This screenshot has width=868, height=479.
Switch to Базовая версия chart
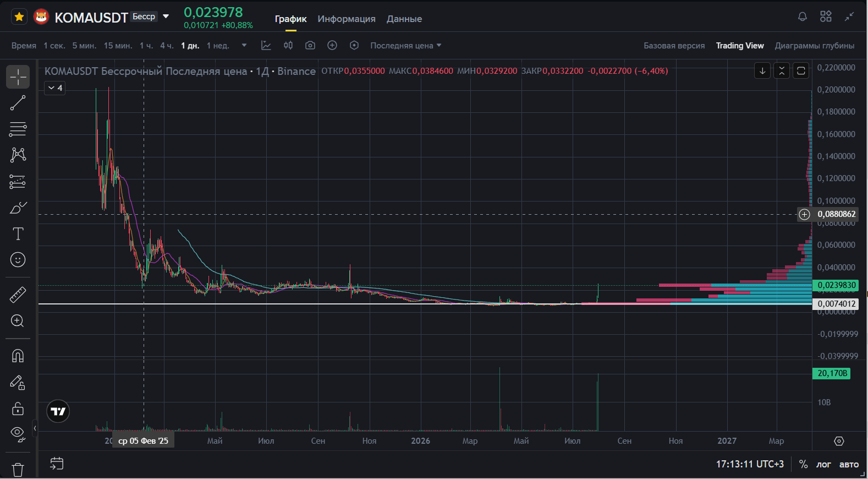[674, 46]
